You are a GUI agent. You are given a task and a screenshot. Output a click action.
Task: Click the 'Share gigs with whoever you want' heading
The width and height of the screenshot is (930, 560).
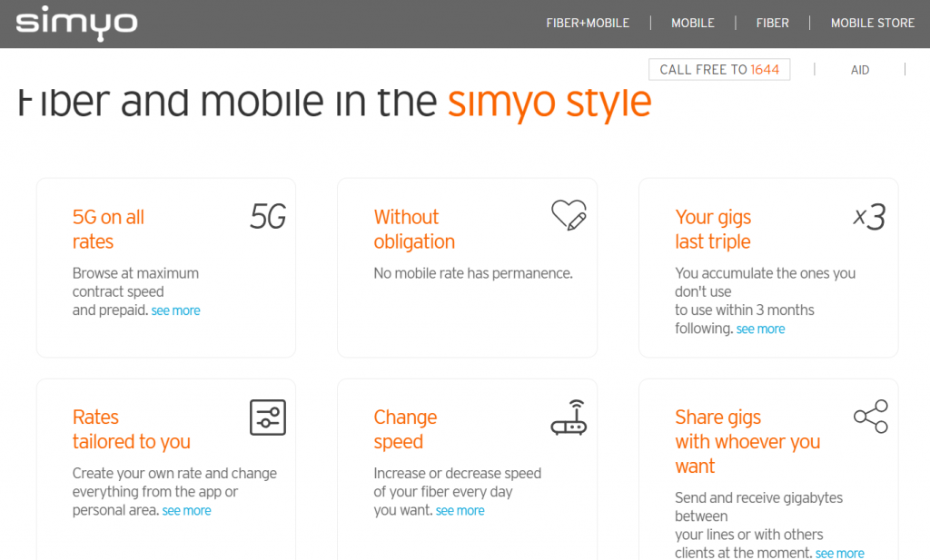(x=747, y=441)
